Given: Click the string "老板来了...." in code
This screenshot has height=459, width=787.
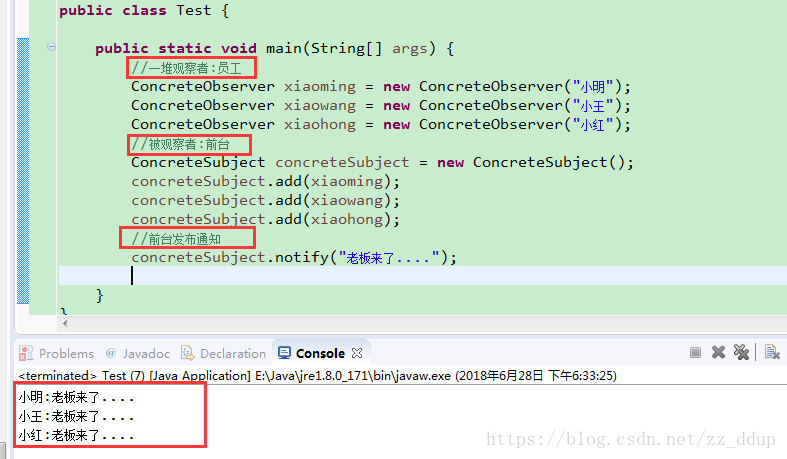Looking at the screenshot, I should (389, 258).
